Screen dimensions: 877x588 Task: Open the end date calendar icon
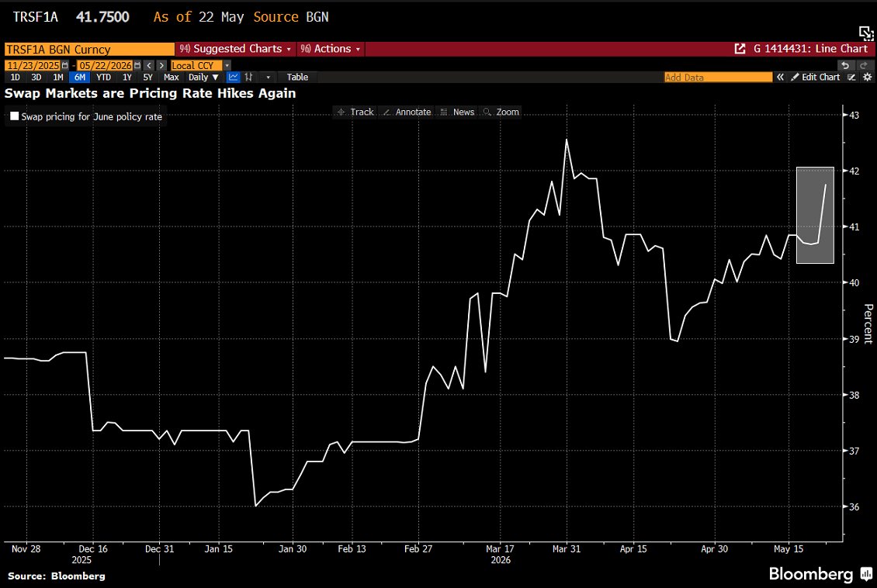[x=137, y=65]
